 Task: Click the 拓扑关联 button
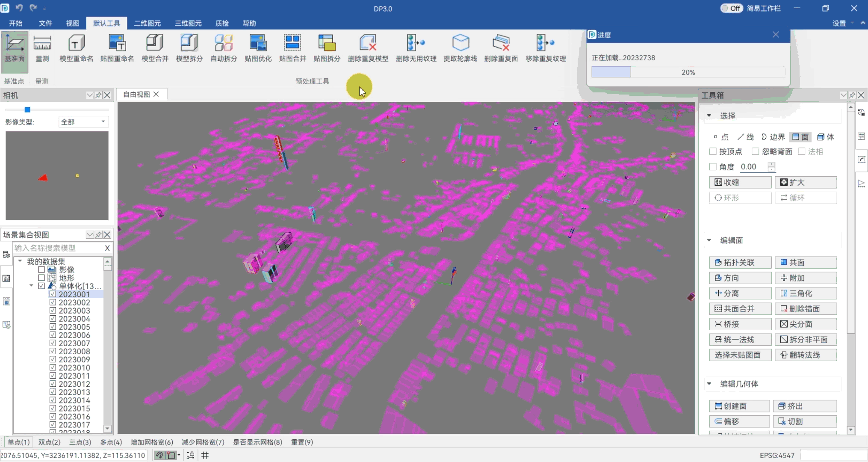click(x=740, y=263)
